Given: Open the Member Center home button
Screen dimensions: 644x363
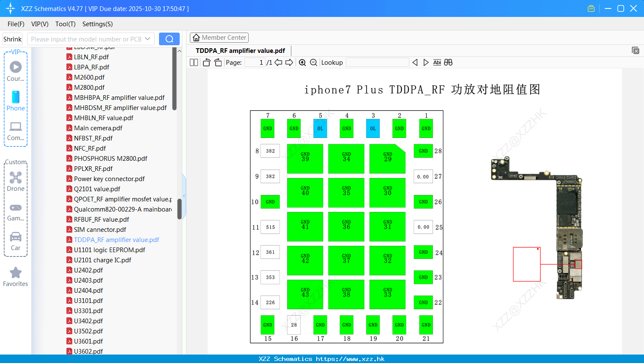Looking at the screenshot, I should 219,38.
